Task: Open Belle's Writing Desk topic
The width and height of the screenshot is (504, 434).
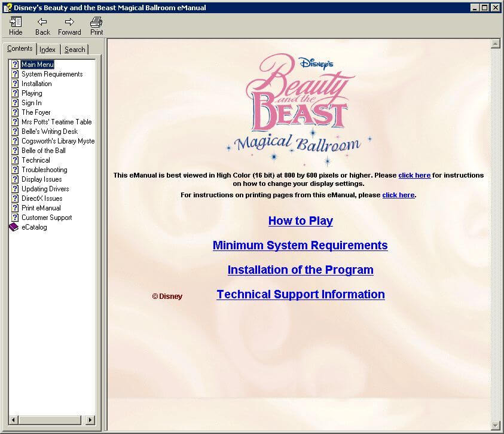Action: [50, 132]
